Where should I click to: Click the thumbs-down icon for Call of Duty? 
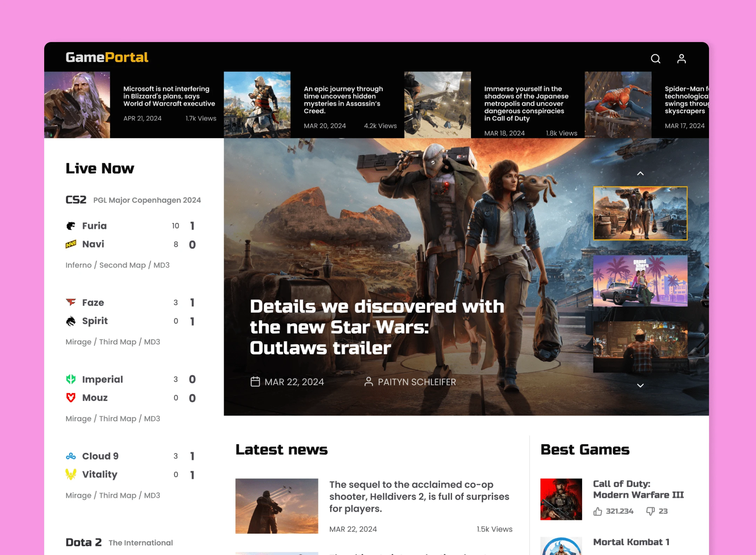650,512
